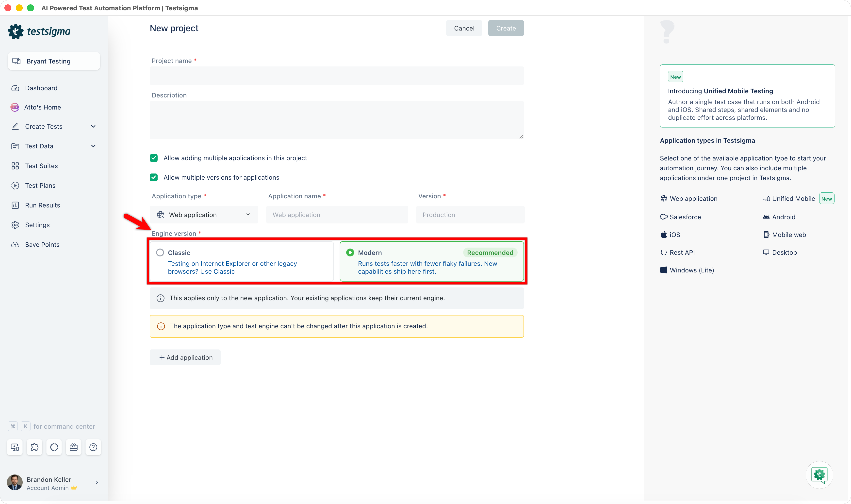The height and width of the screenshot is (504, 851).
Task: Open Run Results in the sidebar
Action: coord(42,205)
